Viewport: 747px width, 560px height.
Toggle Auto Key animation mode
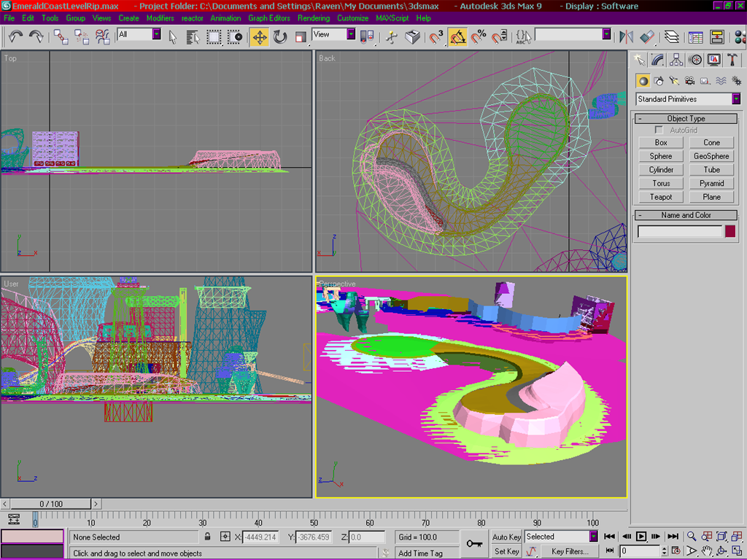click(506, 537)
